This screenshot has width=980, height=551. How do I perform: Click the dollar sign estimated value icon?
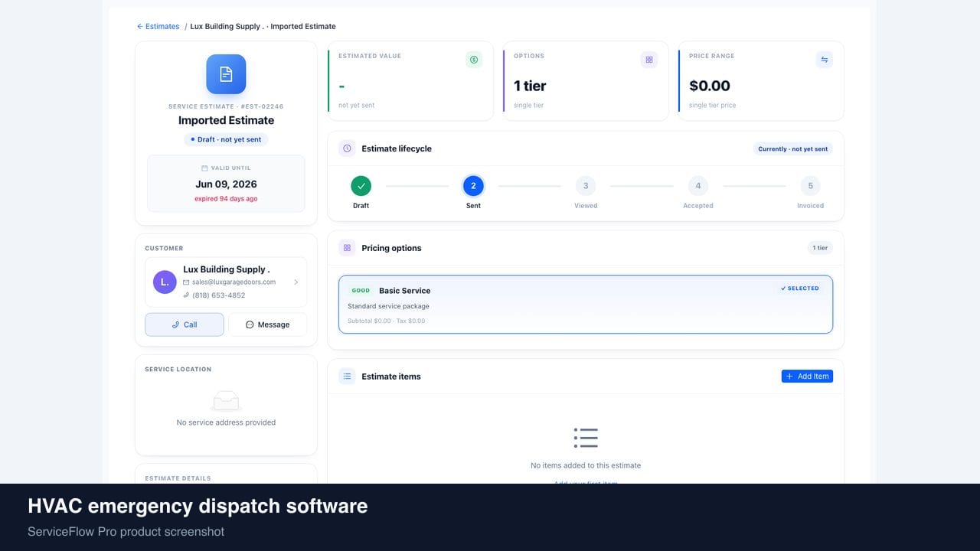tap(474, 60)
